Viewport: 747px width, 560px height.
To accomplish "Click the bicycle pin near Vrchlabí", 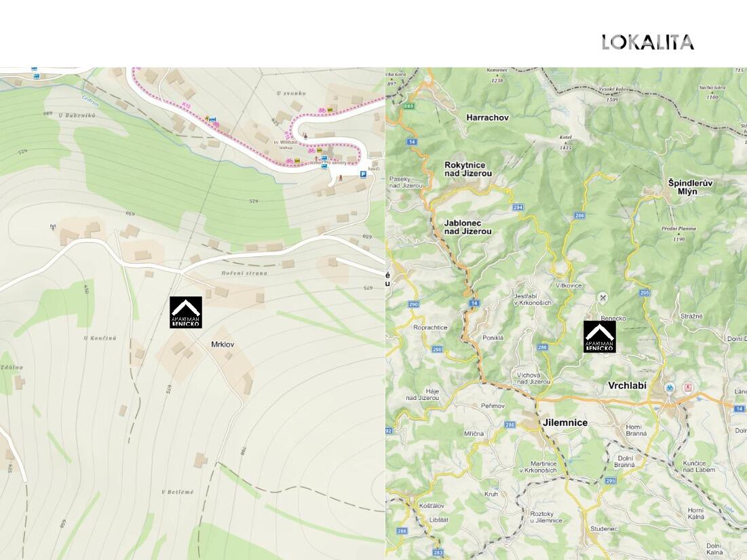I will (x=670, y=388).
